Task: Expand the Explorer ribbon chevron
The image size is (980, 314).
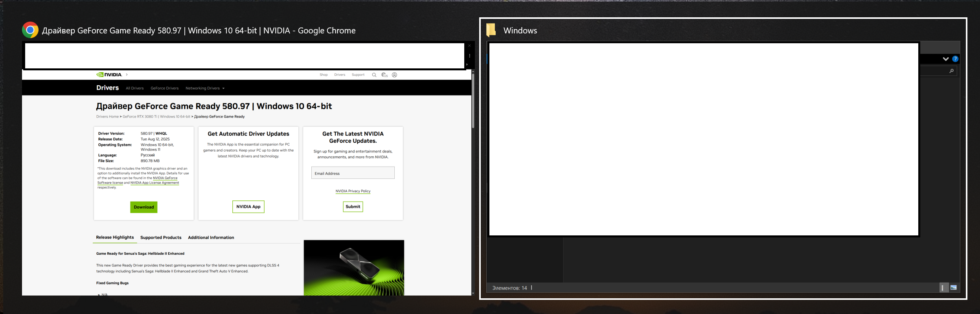Action: coord(946,59)
